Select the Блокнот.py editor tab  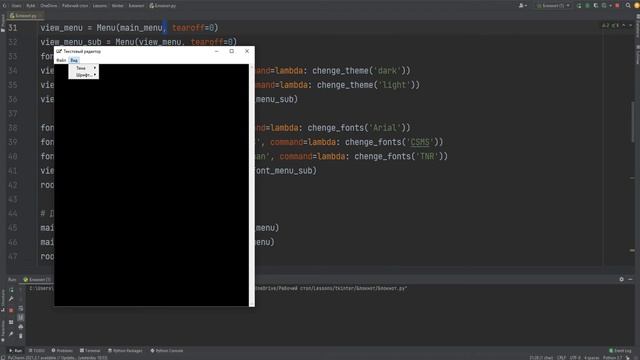click(26, 16)
